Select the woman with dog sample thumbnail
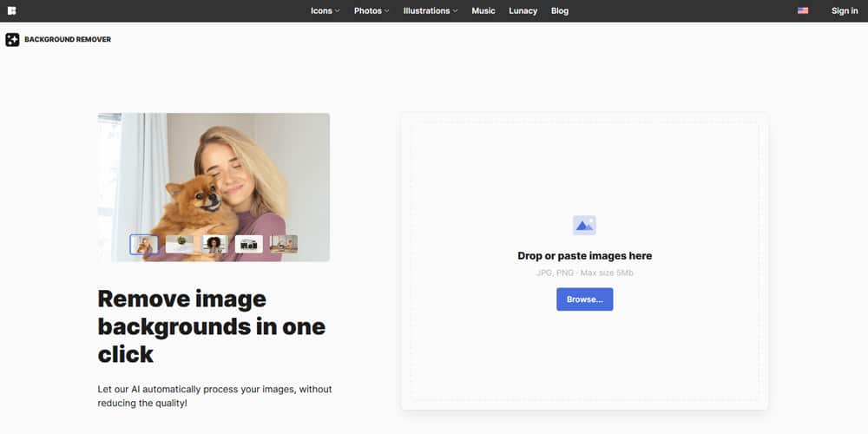This screenshot has height=434, width=868. click(144, 244)
